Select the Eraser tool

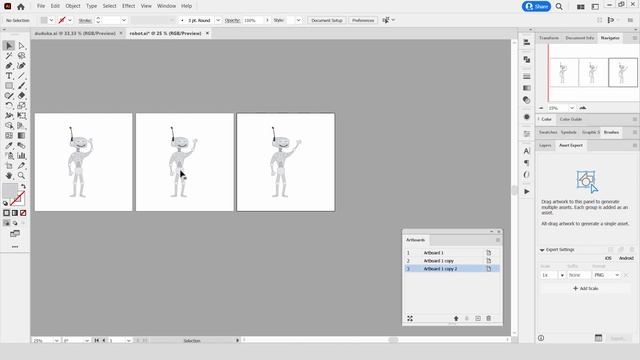(21, 96)
